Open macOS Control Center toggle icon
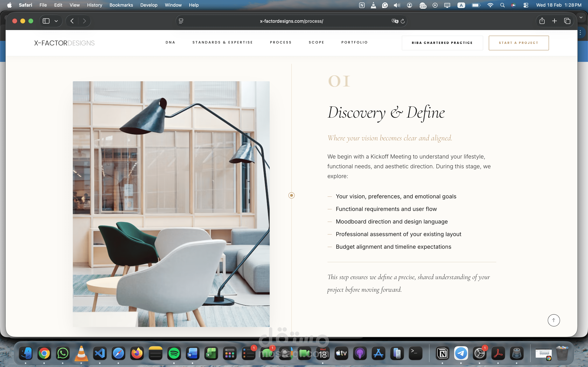The height and width of the screenshot is (367, 588). (526, 5)
